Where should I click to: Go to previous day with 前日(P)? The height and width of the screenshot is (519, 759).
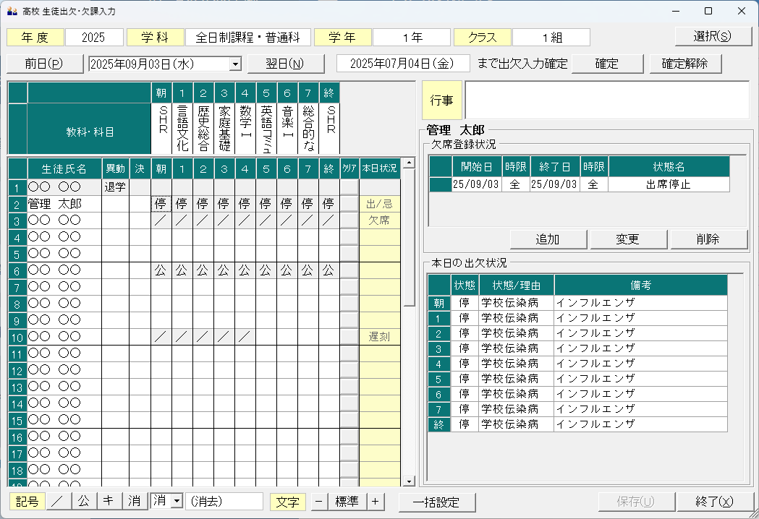click(43, 64)
